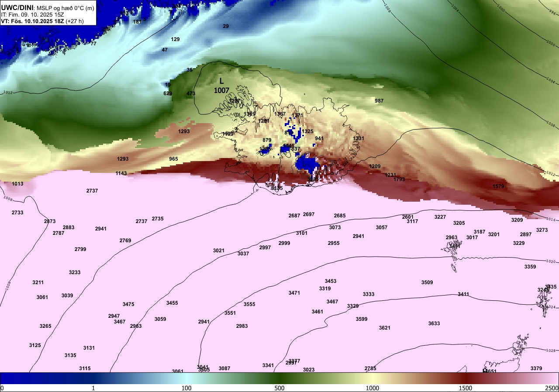
Task: Select the height value 3471
Action: [294, 293]
